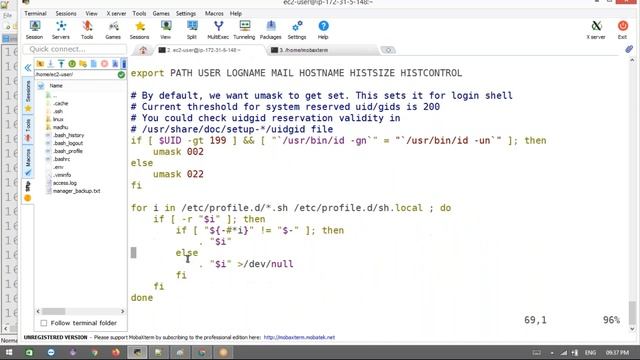This screenshot has height=360, width=640.
Task: Open a new tab with the small tab button
Action: tap(388, 50)
